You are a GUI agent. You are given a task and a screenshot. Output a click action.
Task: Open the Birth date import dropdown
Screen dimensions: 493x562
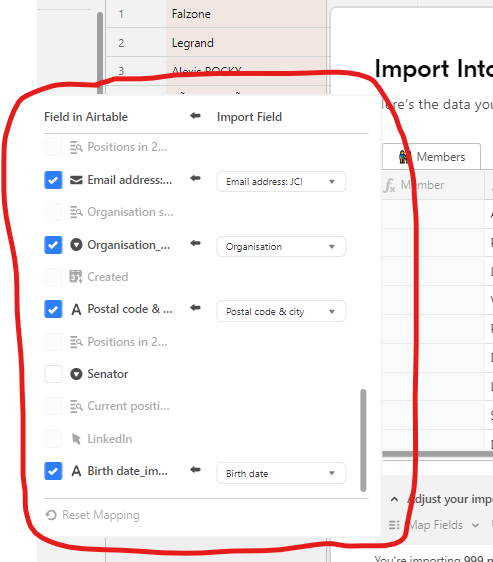(281, 473)
